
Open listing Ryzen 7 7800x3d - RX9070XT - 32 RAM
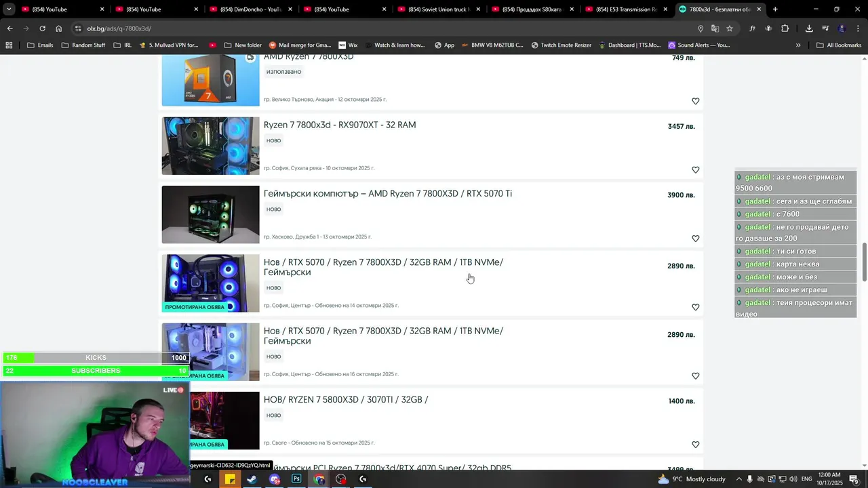point(340,125)
